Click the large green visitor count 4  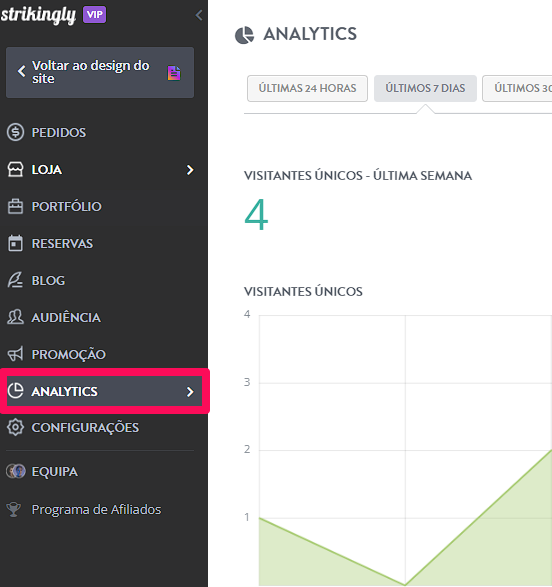[x=256, y=215]
